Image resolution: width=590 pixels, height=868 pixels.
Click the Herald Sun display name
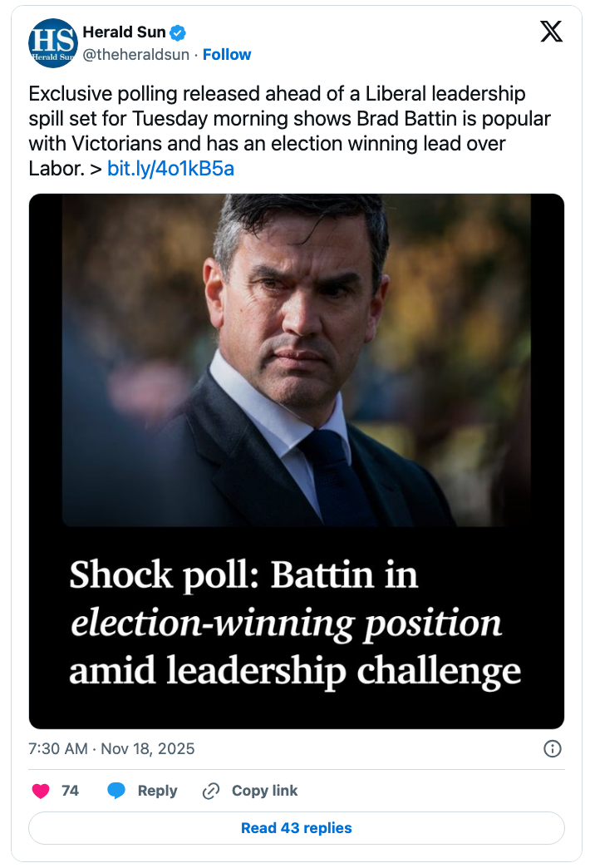point(124,32)
